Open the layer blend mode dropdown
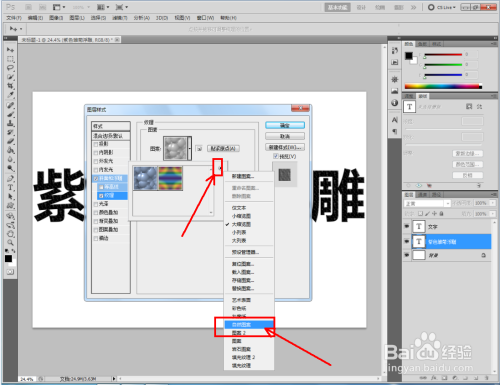 427,203
